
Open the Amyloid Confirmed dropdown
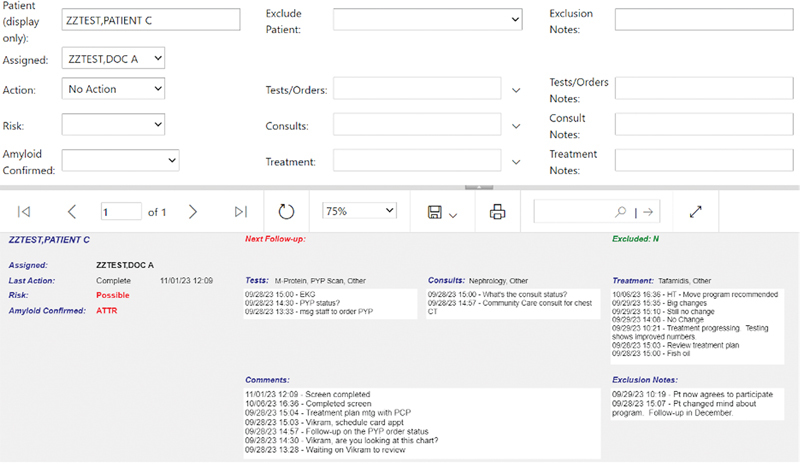pyautogui.click(x=120, y=160)
